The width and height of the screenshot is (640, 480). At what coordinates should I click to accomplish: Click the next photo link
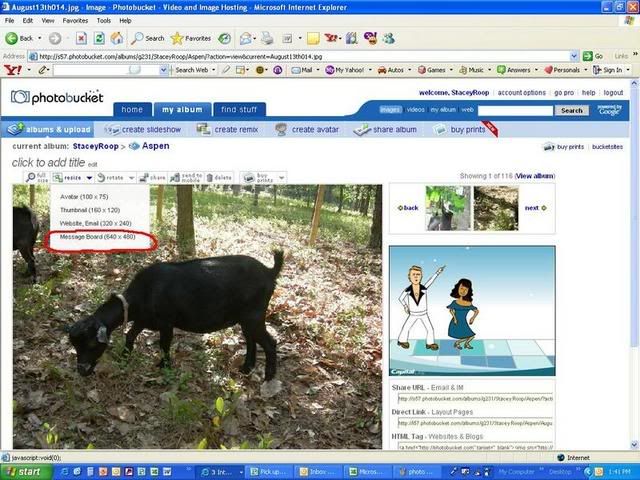click(x=535, y=208)
